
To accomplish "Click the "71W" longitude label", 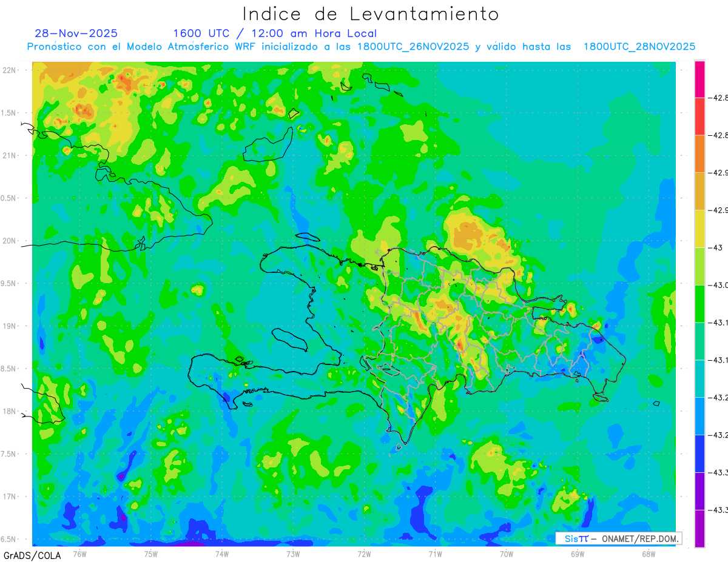I will coord(435,554).
